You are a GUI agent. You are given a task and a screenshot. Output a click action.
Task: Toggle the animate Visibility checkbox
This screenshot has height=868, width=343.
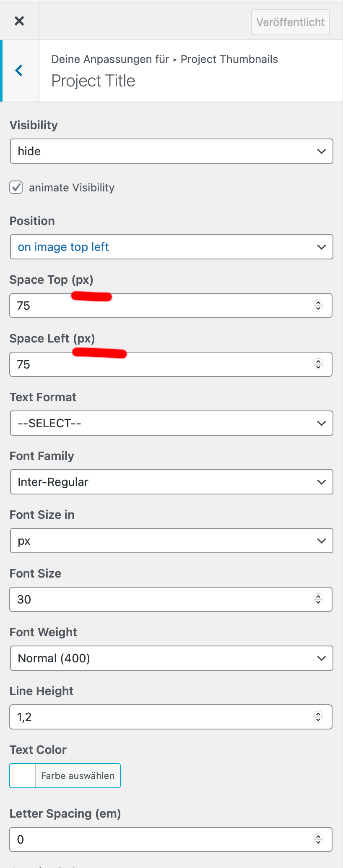[x=16, y=187]
